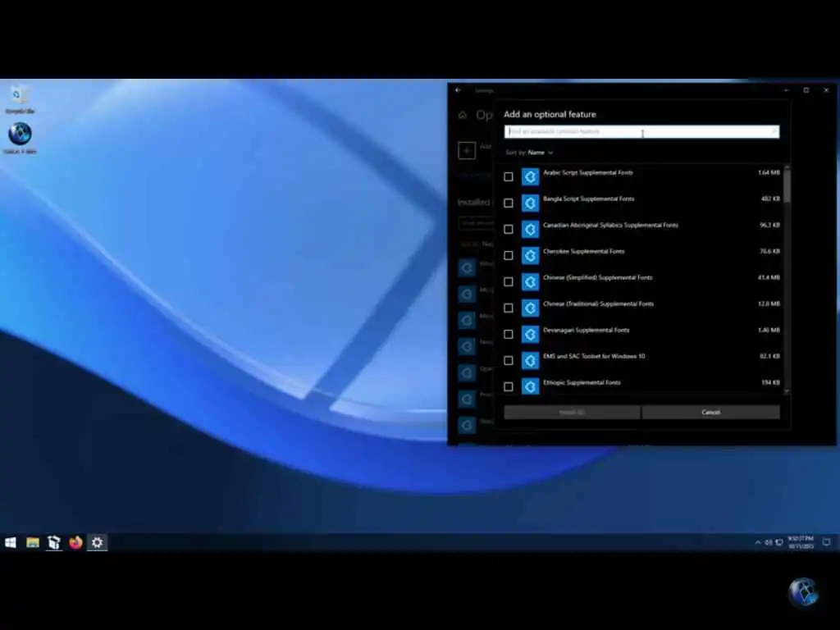The image size is (840, 630).
Task: Click the Cherokee Supplemental Fonts feature icon
Action: pyautogui.click(x=531, y=256)
